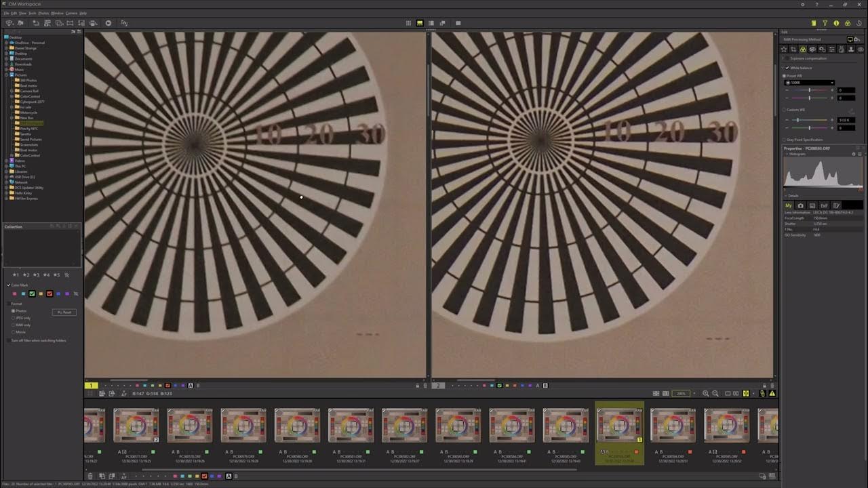
Task: Collapse the Pictures folder tree node
Action: [6, 75]
